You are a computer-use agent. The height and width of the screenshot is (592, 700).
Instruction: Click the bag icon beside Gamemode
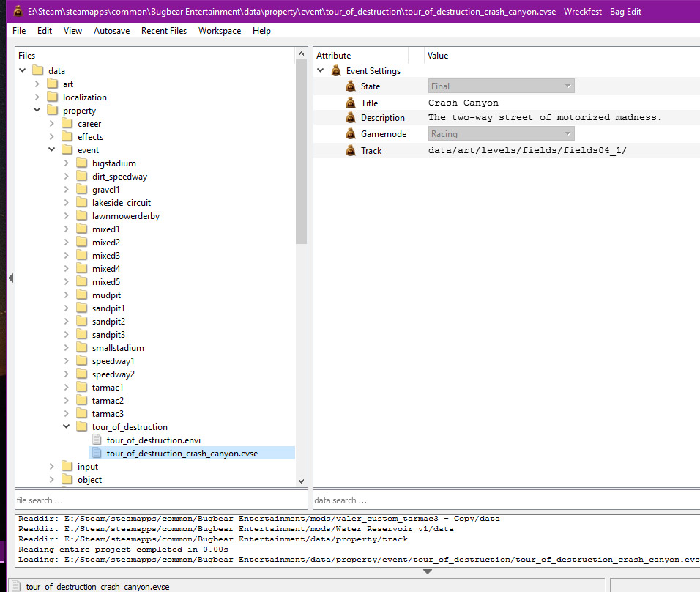click(351, 133)
